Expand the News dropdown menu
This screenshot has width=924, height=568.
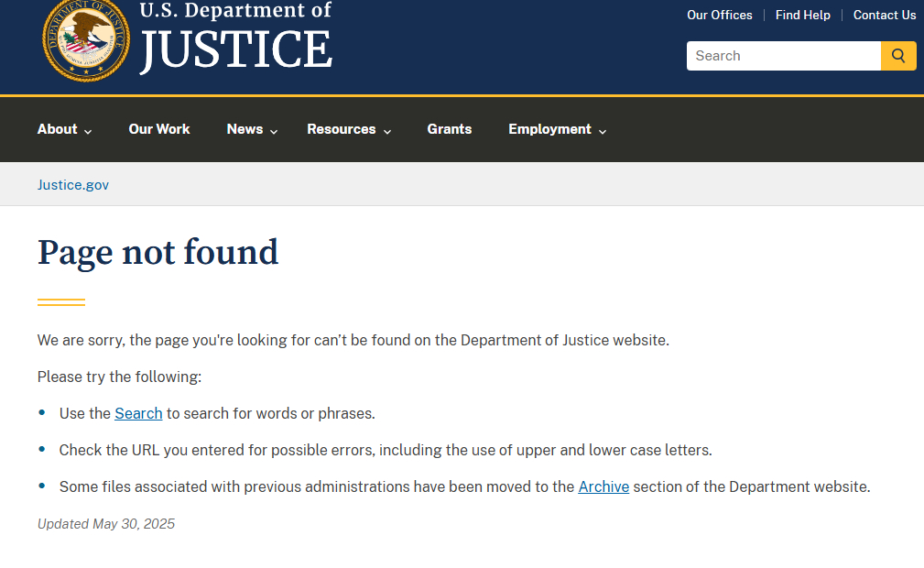pyautogui.click(x=252, y=129)
